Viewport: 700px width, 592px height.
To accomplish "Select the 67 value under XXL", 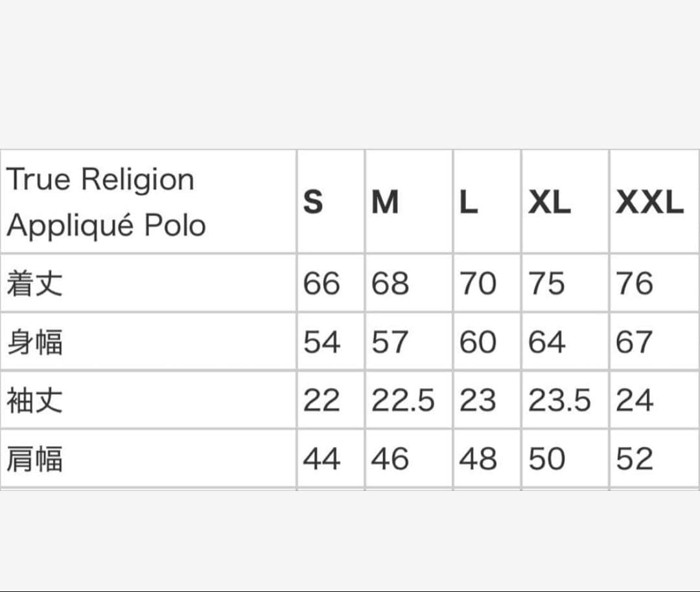I will click(635, 342).
